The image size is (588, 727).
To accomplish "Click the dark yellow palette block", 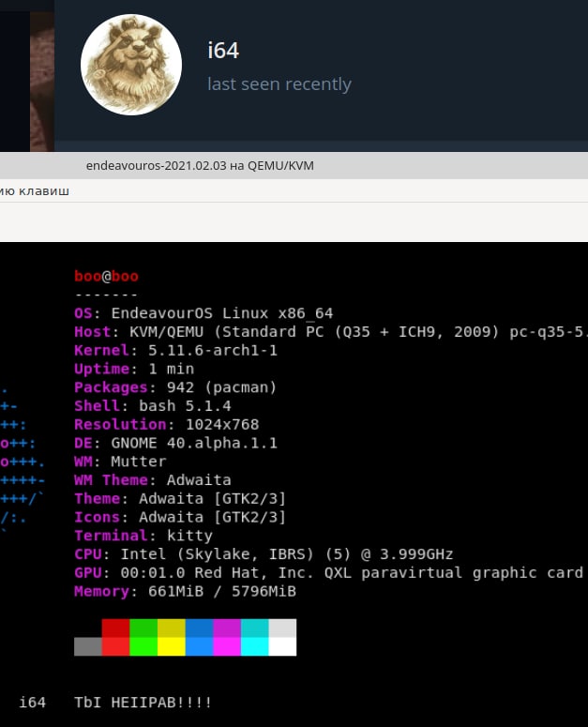I will point(172,628).
